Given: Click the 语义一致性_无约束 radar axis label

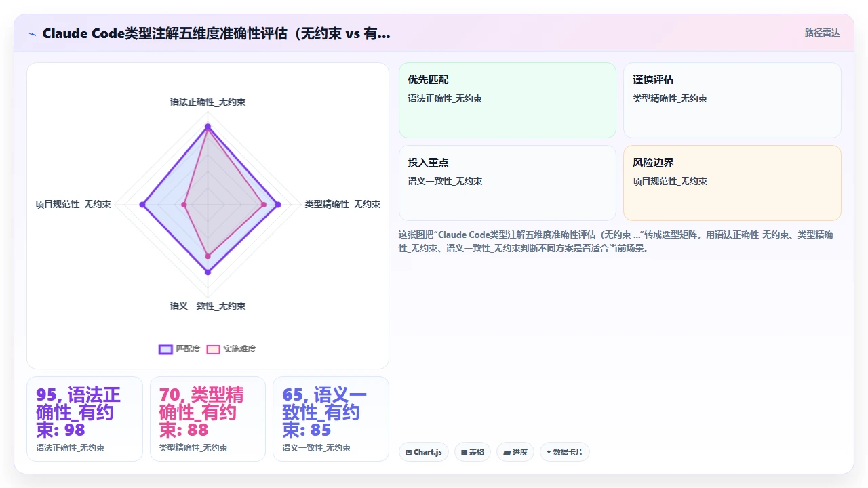Looking at the screenshot, I should click(x=208, y=306).
